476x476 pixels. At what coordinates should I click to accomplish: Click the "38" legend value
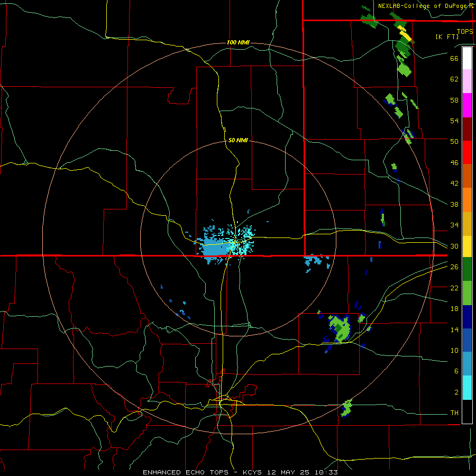[454, 204]
